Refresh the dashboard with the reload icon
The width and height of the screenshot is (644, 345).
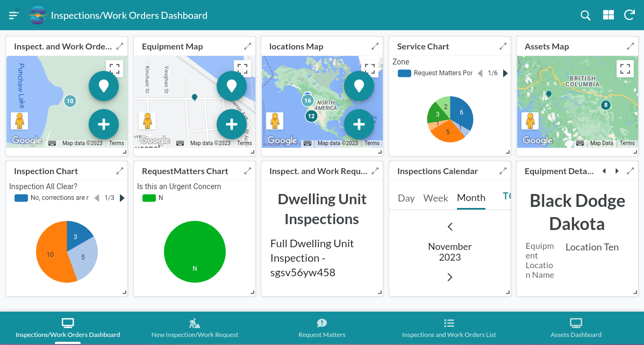629,15
